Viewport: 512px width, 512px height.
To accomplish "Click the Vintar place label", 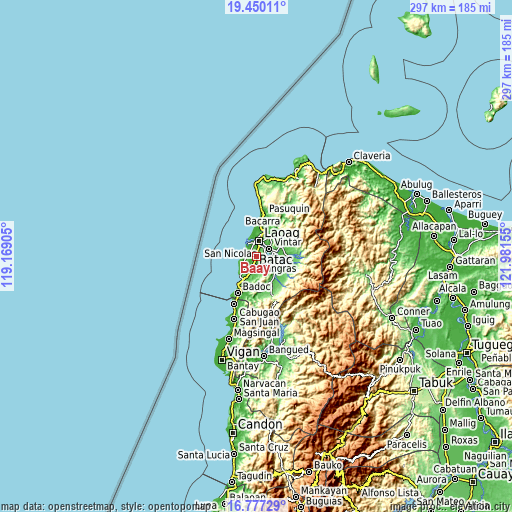I will [x=288, y=242].
